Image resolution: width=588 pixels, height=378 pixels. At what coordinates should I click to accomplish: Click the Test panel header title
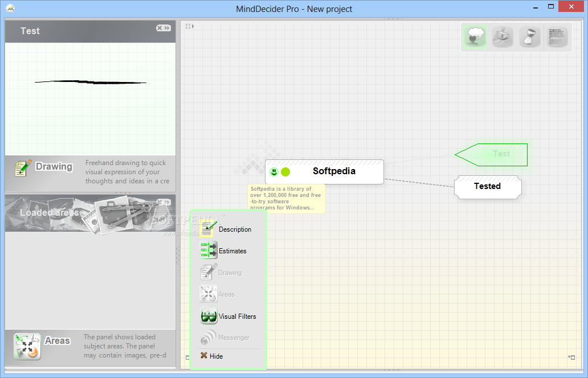tap(30, 31)
